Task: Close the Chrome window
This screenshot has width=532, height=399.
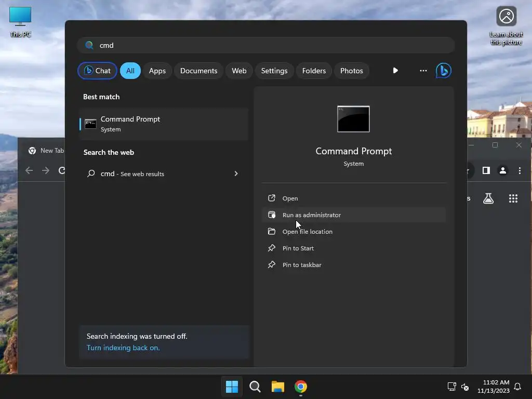Action: pyautogui.click(x=519, y=145)
